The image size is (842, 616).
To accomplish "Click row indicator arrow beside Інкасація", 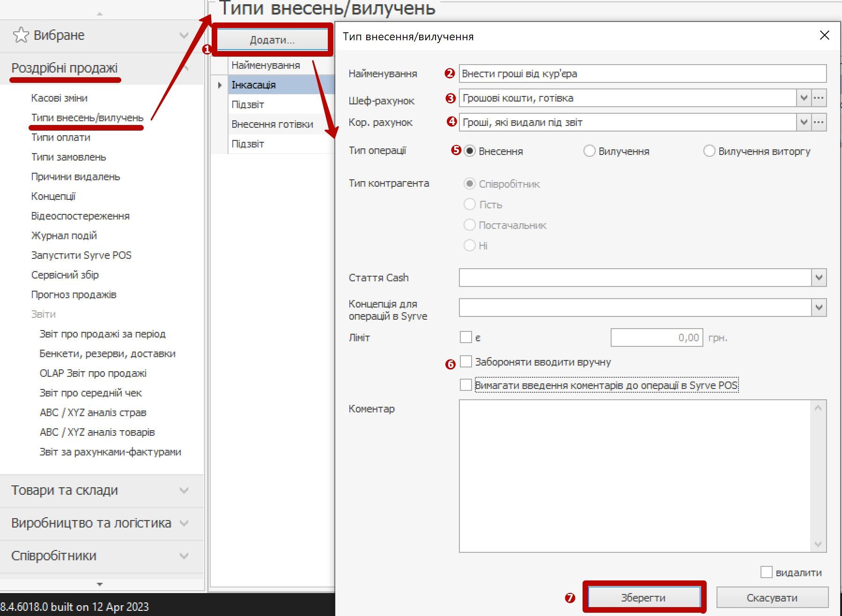I will [x=220, y=85].
